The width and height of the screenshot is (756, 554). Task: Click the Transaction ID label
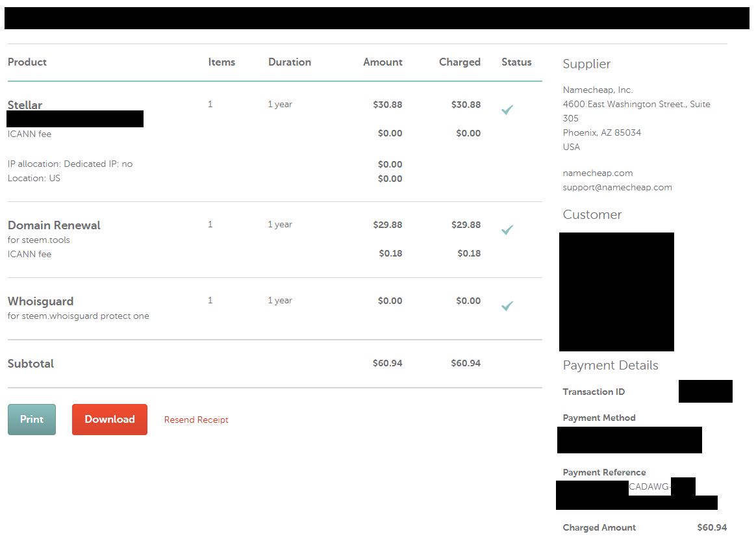[x=594, y=392]
